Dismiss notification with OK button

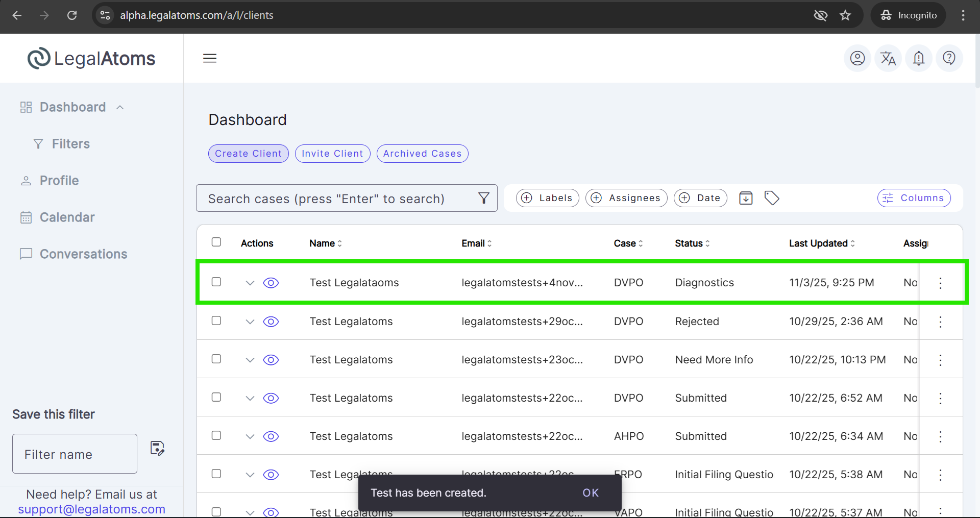coord(590,493)
